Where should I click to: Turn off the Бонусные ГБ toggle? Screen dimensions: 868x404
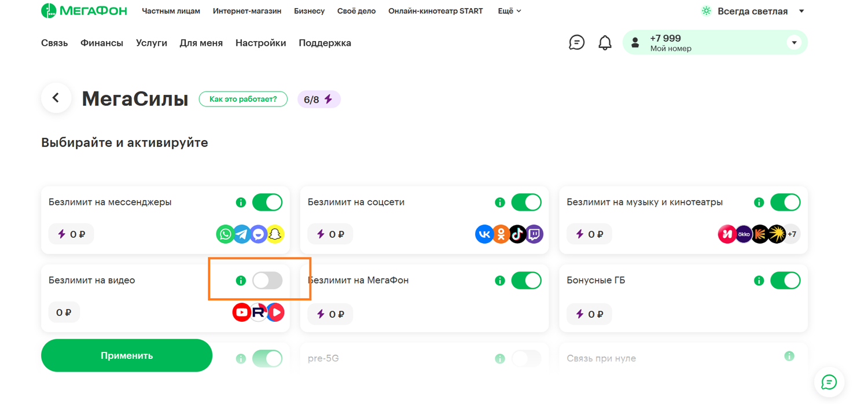tap(785, 281)
